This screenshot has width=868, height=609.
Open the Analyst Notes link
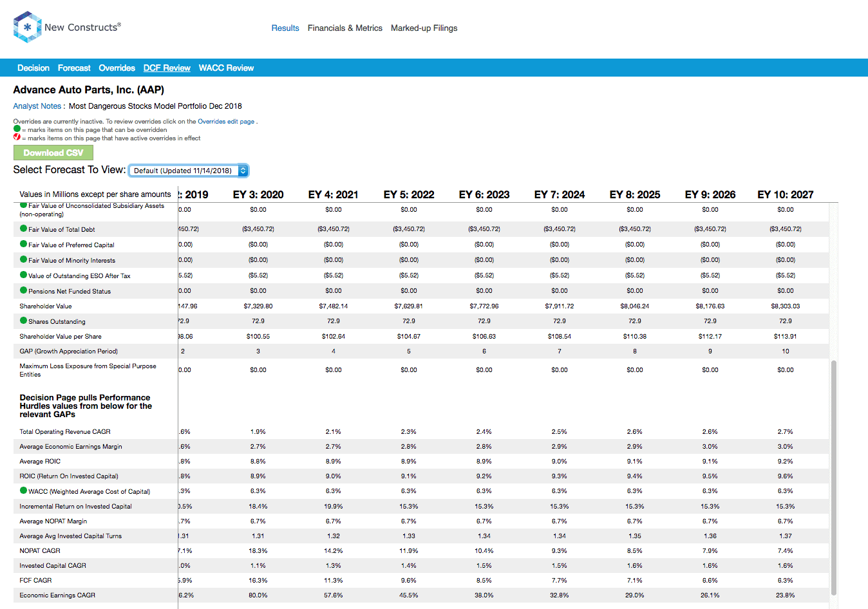coord(37,106)
